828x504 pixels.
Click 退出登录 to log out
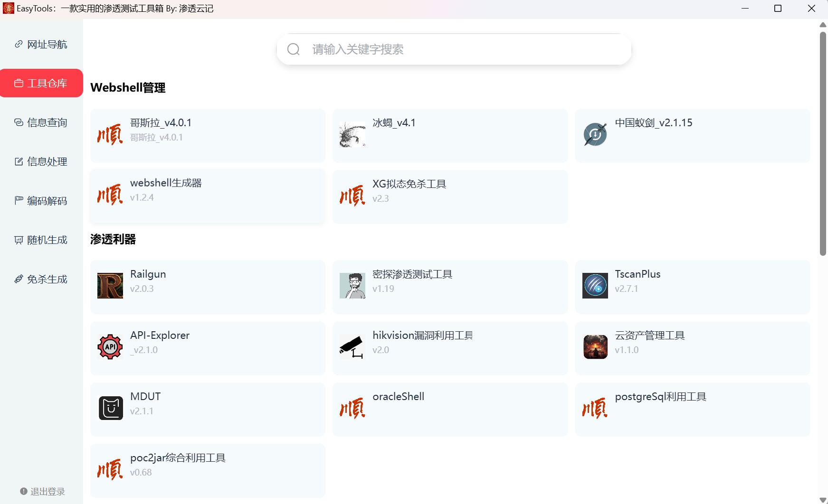(43, 491)
